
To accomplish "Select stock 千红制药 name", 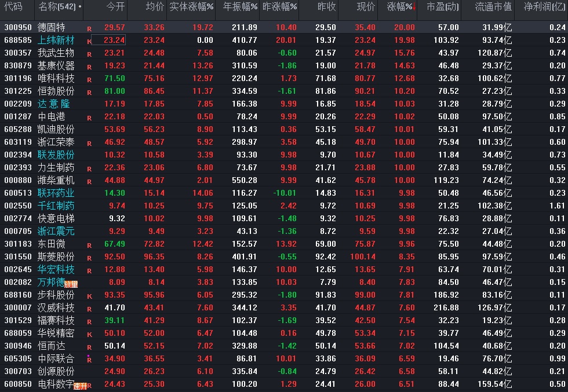I will pos(56,206).
